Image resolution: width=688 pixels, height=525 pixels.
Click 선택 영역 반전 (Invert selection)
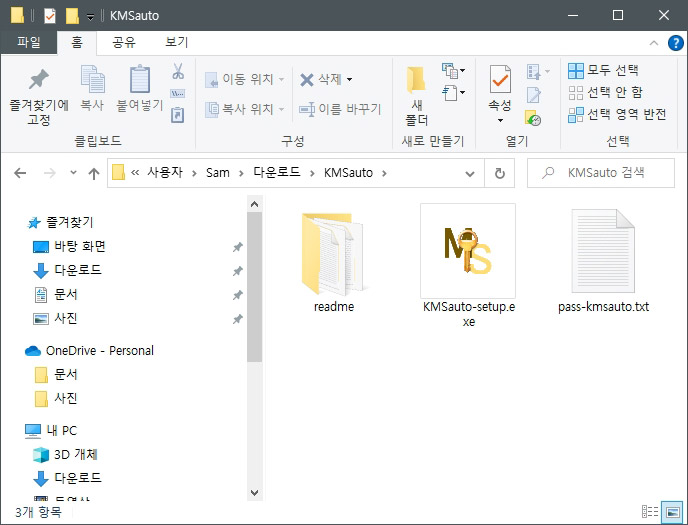617,114
